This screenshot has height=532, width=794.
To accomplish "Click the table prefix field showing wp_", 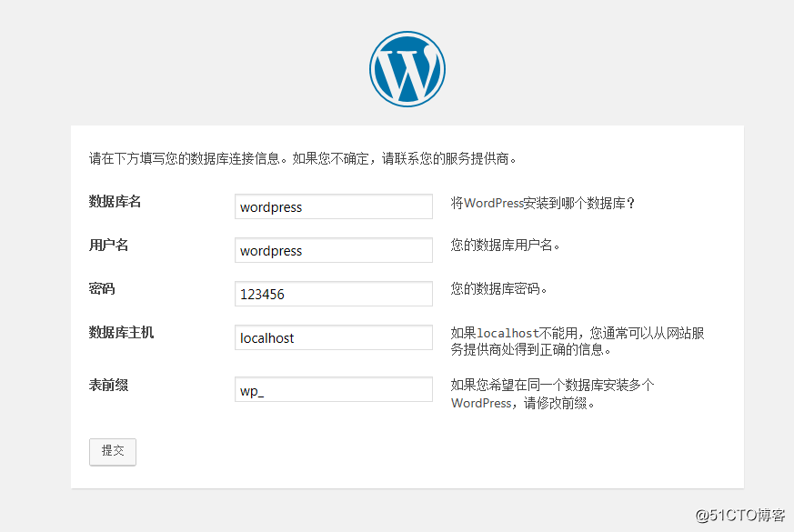I will point(334,389).
